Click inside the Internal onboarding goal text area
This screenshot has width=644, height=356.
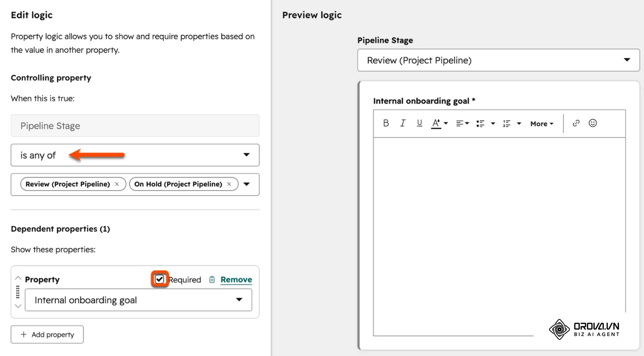click(x=499, y=236)
